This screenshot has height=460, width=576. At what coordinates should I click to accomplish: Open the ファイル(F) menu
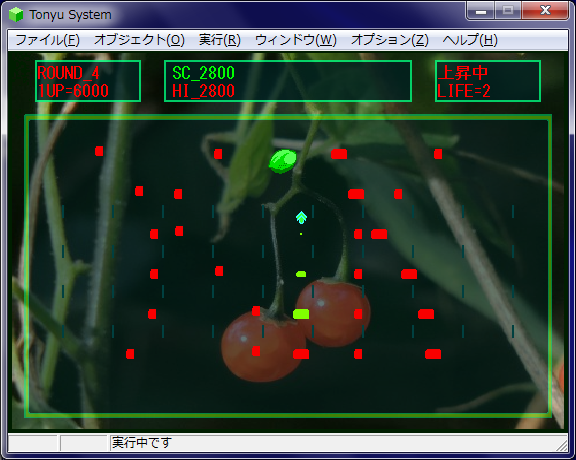47,40
